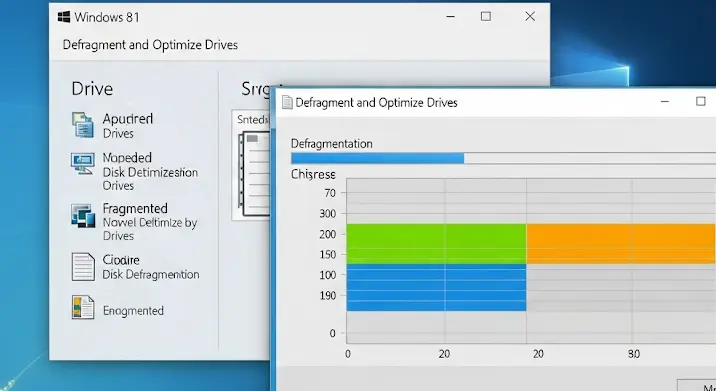Click the green block in the chart
This screenshot has width=716, height=391.
(436, 243)
